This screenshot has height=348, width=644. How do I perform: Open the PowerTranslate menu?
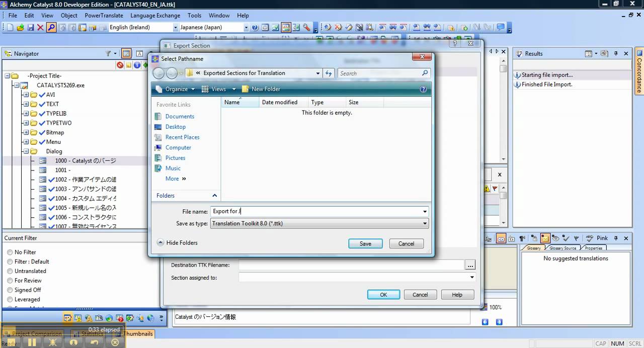click(104, 16)
